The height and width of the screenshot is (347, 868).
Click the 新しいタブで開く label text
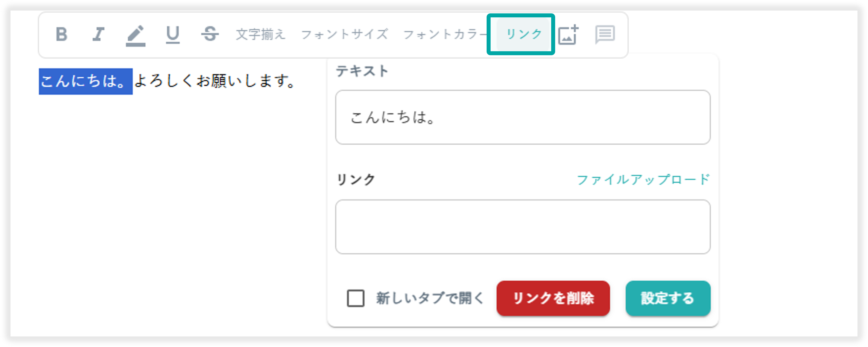(430, 298)
